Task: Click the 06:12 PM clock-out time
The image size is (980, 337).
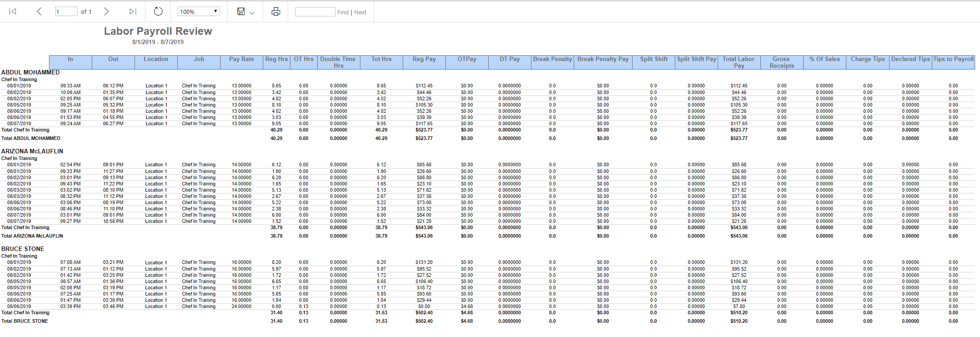Action: pyautogui.click(x=113, y=86)
